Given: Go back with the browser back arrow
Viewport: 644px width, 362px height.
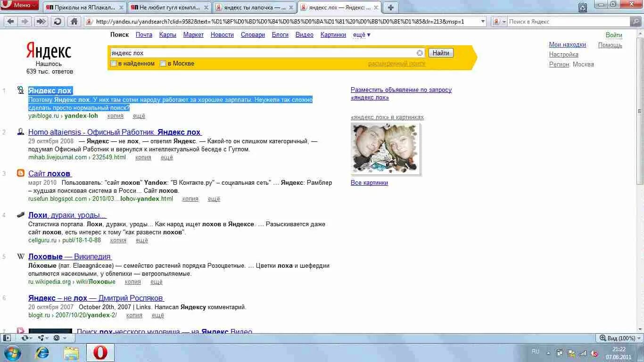Looking at the screenshot, I should (10, 21).
